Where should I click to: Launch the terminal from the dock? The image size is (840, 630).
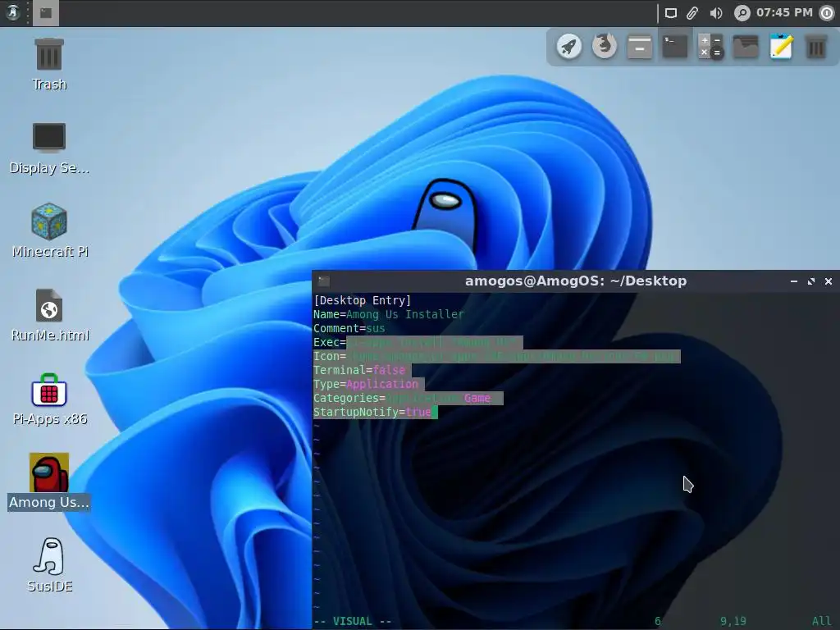[675, 47]
